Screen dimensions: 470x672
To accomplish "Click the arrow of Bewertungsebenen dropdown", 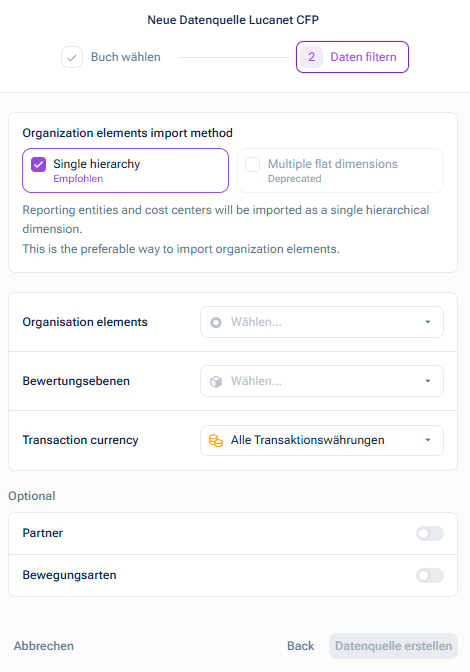I will click(x=428, y=381).
